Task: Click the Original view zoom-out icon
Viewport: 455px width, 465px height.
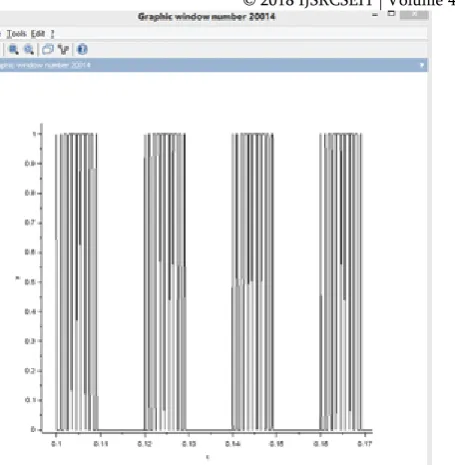Action: tap(29, 49)
